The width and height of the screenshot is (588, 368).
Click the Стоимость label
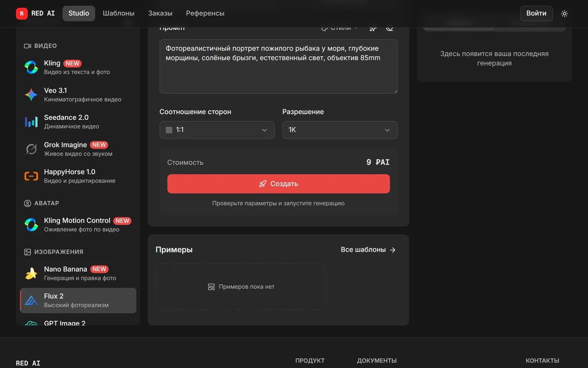point(185,162)
